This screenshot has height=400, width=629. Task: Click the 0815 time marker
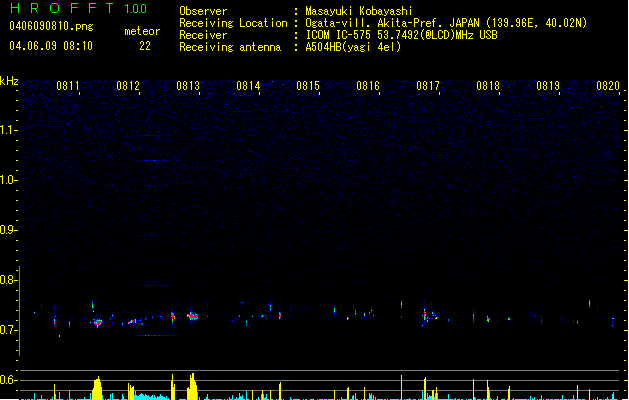pos(308,86)
